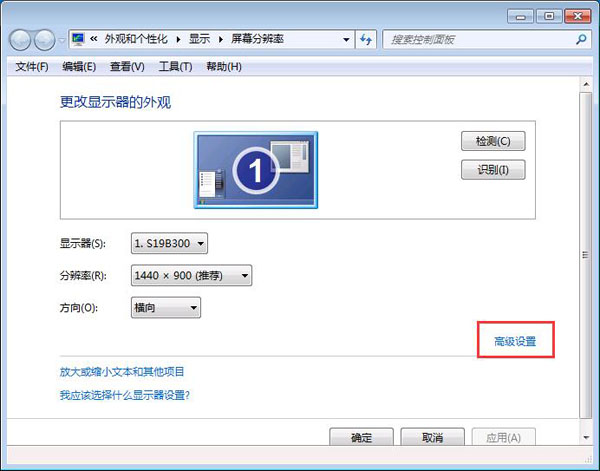Open the 方向 横向 dropdown

click(x=166, y=308)
